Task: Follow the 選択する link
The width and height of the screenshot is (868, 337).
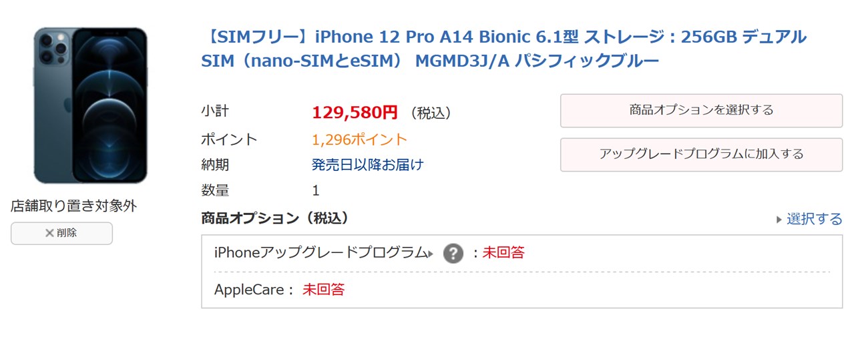Action: pos(814,219)
